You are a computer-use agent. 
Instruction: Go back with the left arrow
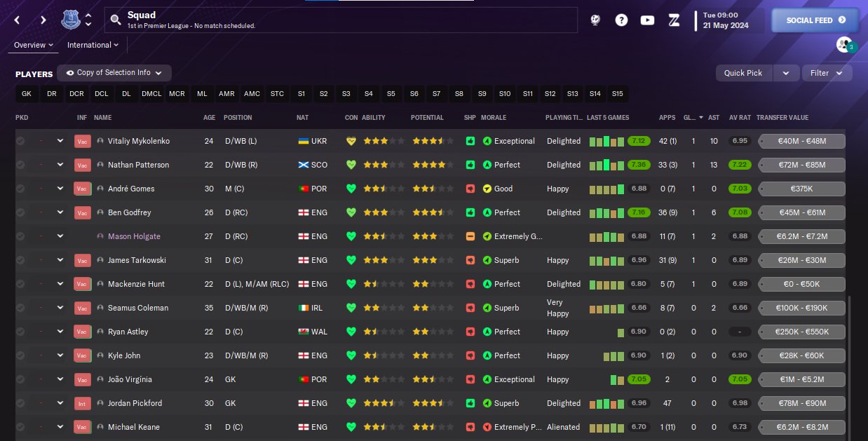[x=18, y=20]
